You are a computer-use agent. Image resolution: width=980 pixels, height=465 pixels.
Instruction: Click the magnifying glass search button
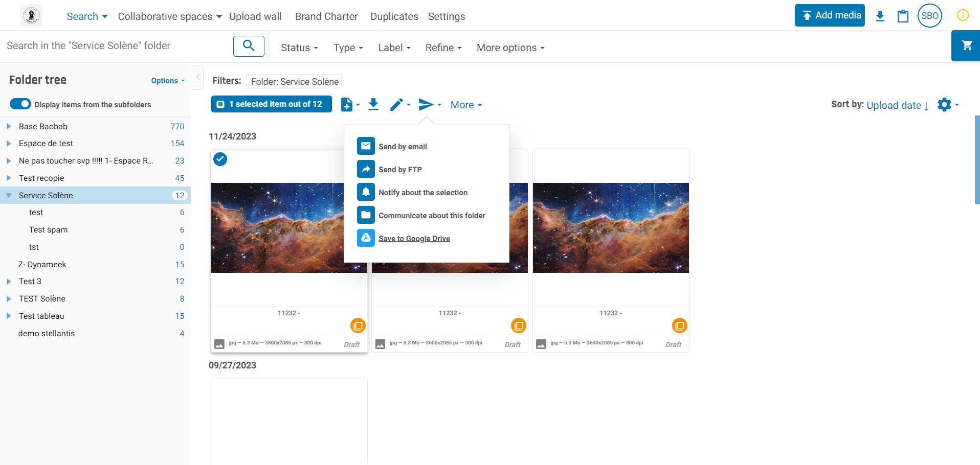point(249,46)
